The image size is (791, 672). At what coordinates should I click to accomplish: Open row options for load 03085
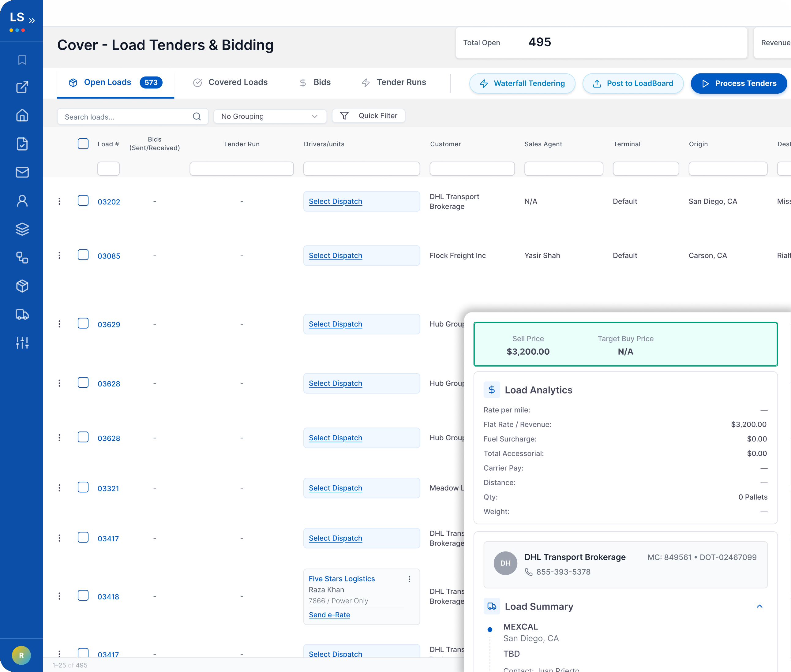click(x=59, y=255)
